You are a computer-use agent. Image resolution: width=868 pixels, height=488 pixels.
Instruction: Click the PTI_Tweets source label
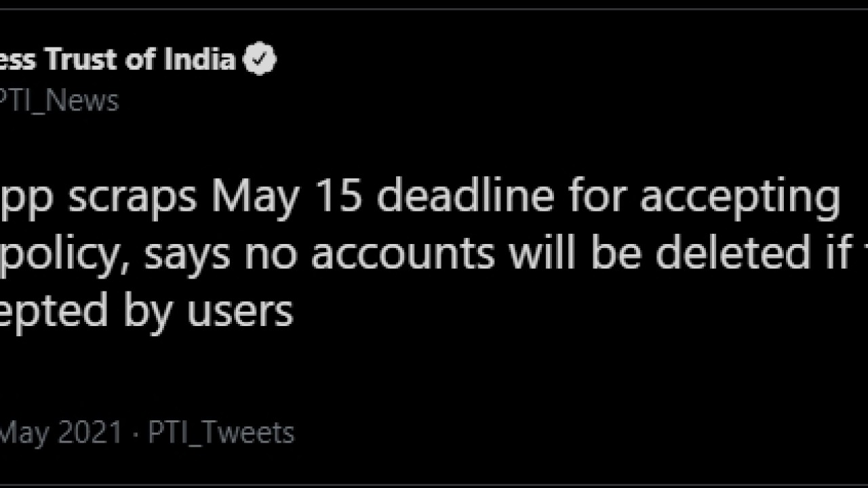pyautogui.click(x=221, y=432)
